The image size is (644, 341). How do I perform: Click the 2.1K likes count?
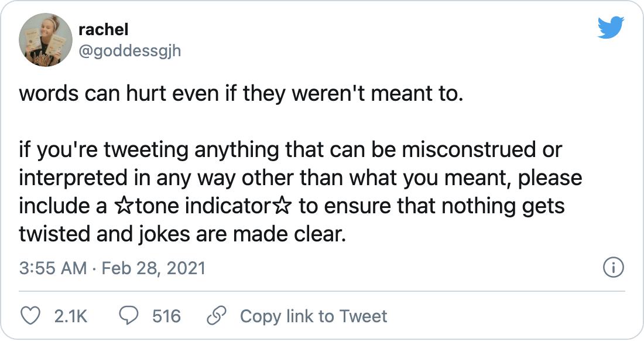[71, 316]
